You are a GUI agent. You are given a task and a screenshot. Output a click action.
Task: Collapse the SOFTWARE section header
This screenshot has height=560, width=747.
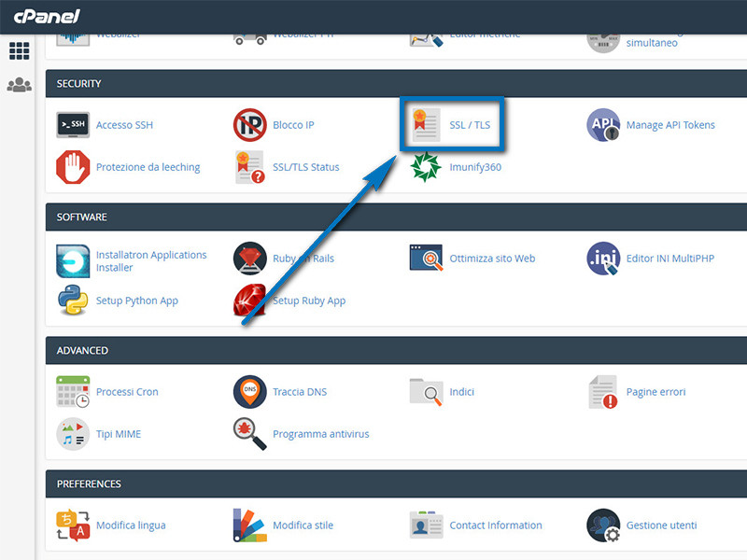pyautogui.click(x=396, y=217)
